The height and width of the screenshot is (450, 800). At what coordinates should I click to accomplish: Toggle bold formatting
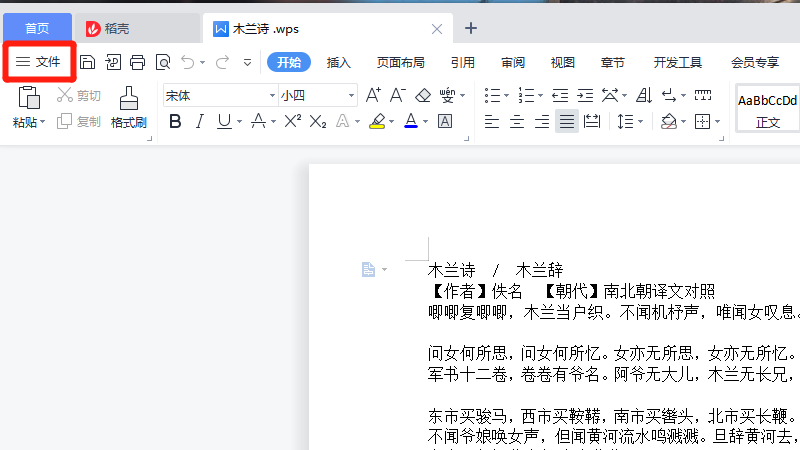click(x=175, y=122)
